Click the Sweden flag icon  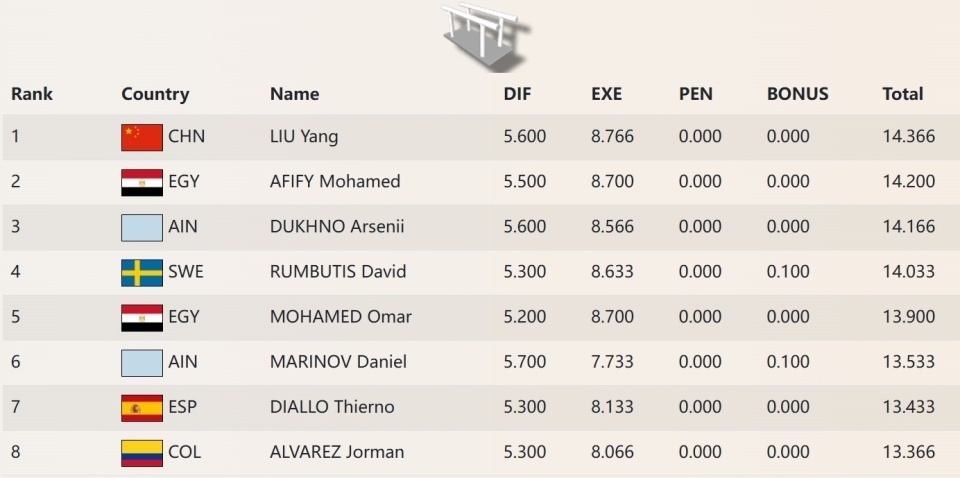(x=141, y=272)
